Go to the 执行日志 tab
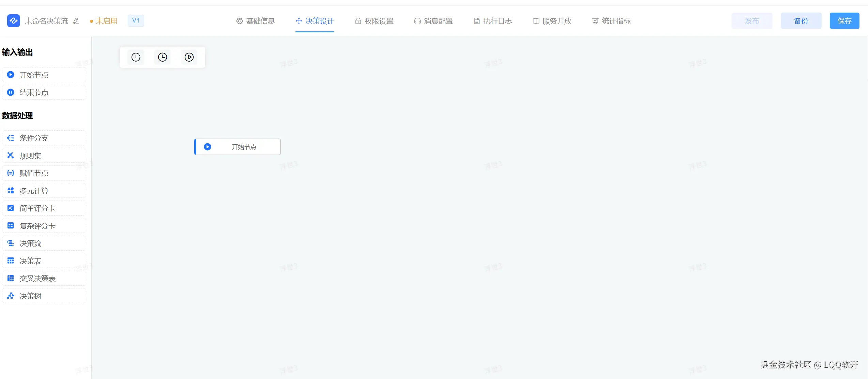This screenshot has height=379, width=868. click(493, 21)
